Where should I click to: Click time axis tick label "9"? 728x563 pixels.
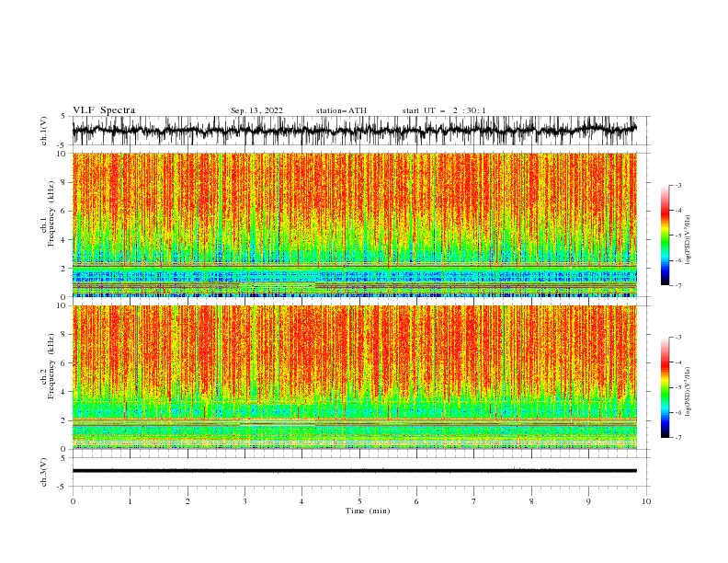[x=588, y=501]
